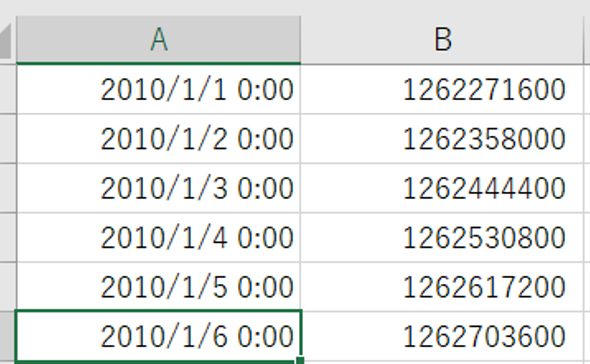Click the active cell 2010/1/6 0:00
Viewport: 590px width, 364px height.
coord(159,336)
